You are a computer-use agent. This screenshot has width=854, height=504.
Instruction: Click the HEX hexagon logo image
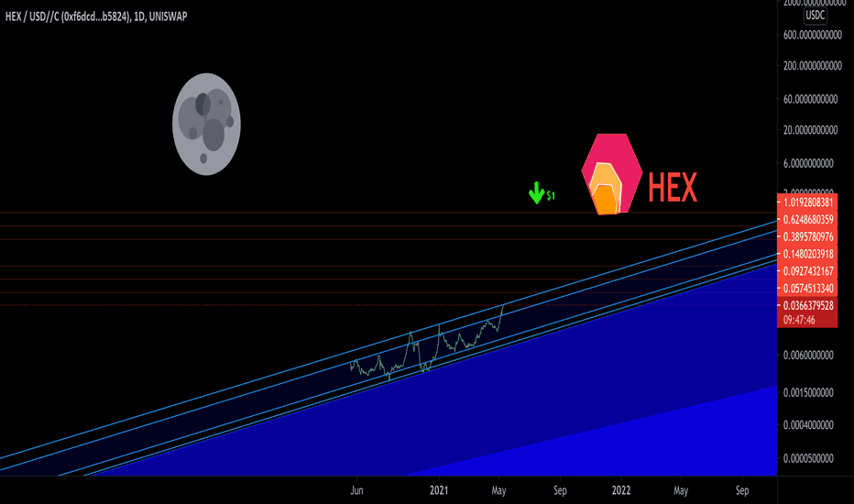pos(611,174)
